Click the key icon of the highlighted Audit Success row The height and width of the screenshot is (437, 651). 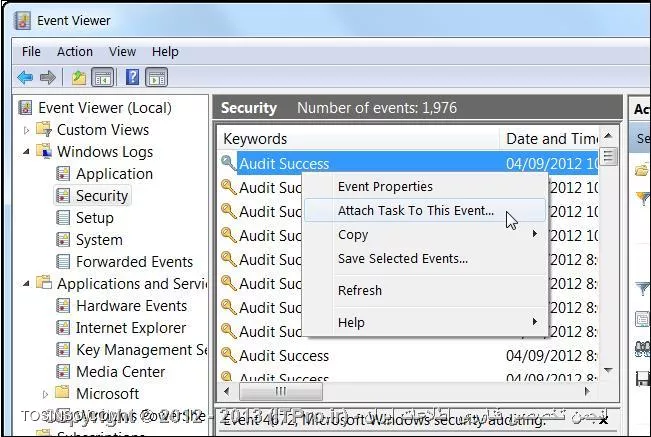click(x=228, y=163)
